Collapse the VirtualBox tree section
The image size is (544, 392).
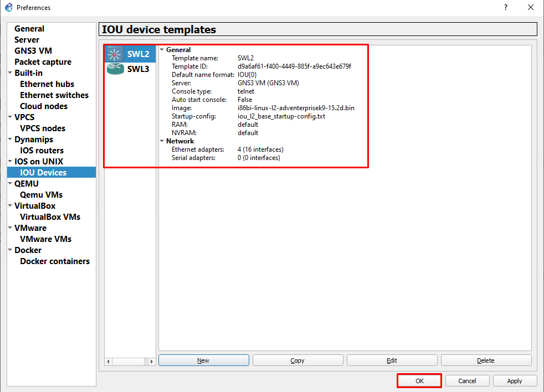pos(10,206)
